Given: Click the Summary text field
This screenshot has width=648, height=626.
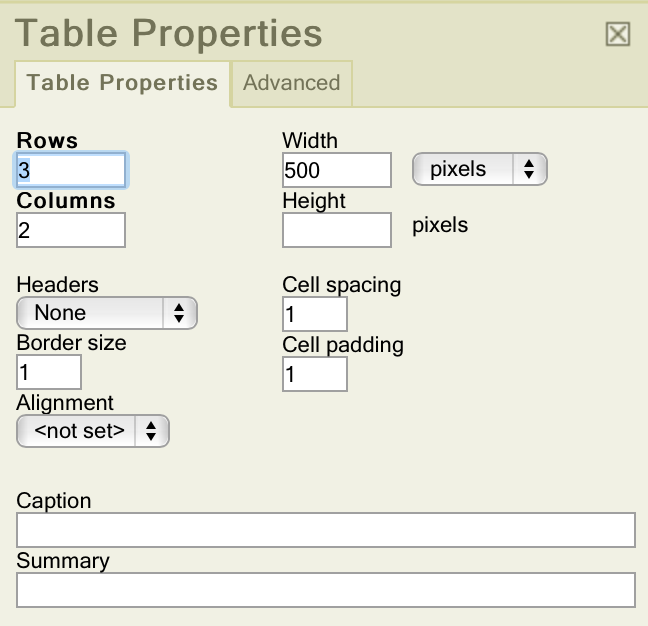Looking at the screenshot, I should click(x=326, y=590).
